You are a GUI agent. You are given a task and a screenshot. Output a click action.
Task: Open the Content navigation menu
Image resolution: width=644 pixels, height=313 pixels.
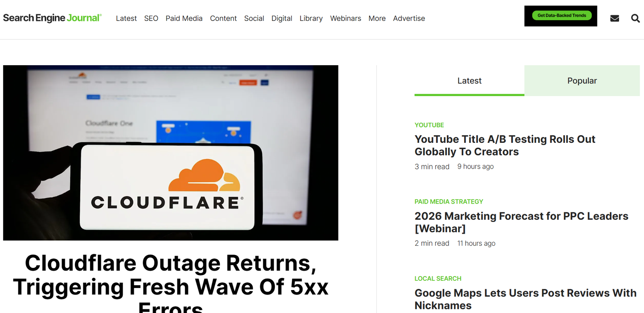point(223,19)
